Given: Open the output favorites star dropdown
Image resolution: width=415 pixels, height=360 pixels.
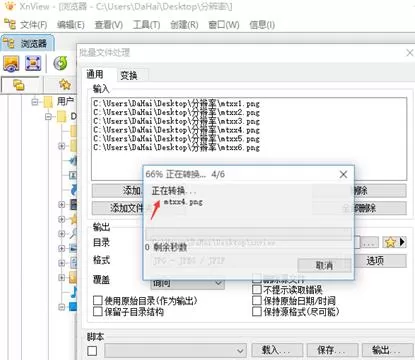Looking at the screenshot, I should [394, 242].
